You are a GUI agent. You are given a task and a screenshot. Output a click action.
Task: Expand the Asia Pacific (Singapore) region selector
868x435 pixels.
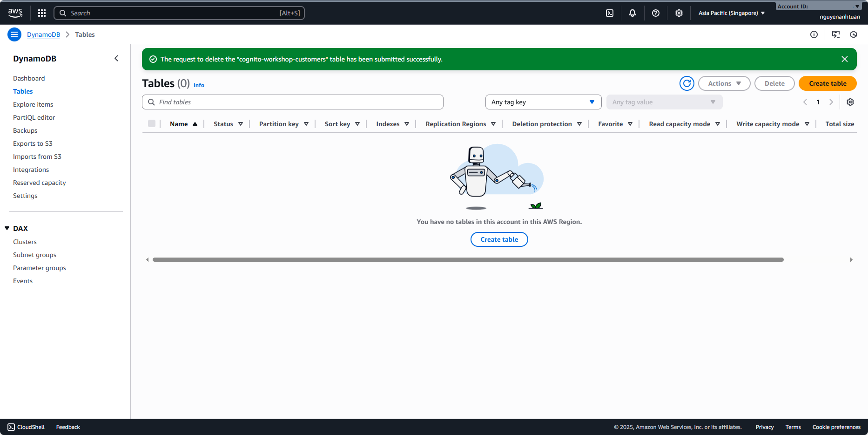[731, 13]
